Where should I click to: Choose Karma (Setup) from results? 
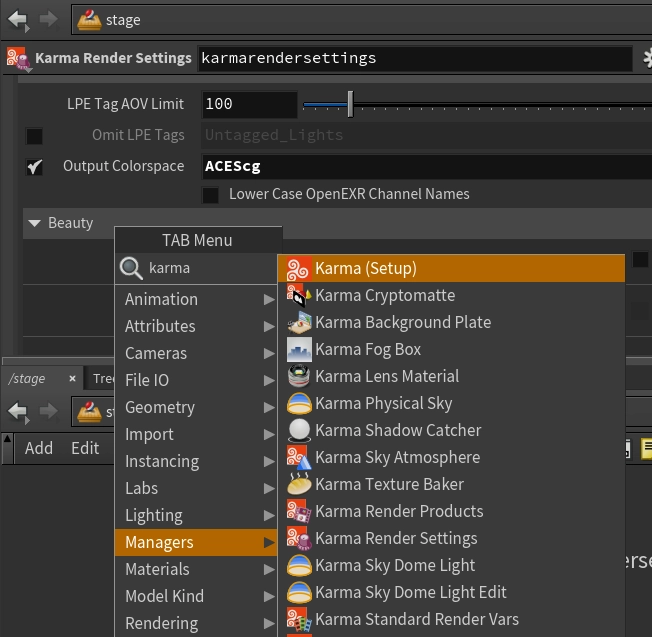click(x=452, y=269)
